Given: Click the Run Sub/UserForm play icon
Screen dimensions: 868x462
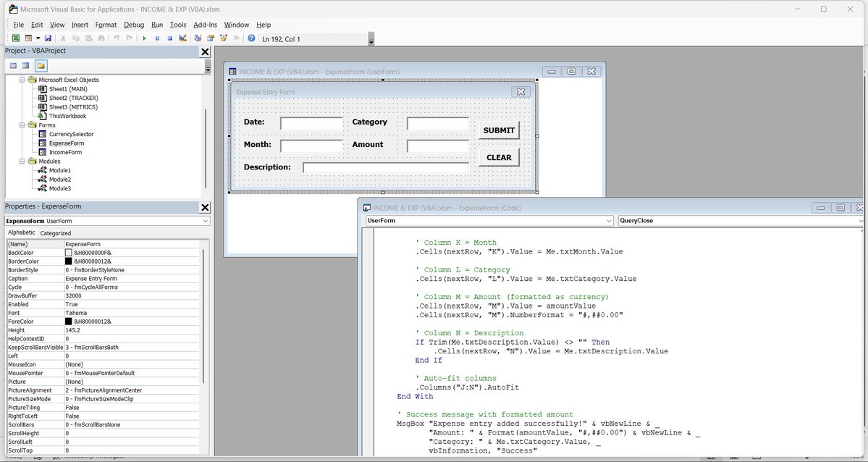Looking at the screenshot, I should pyautogui.click(x=144, y=38).
